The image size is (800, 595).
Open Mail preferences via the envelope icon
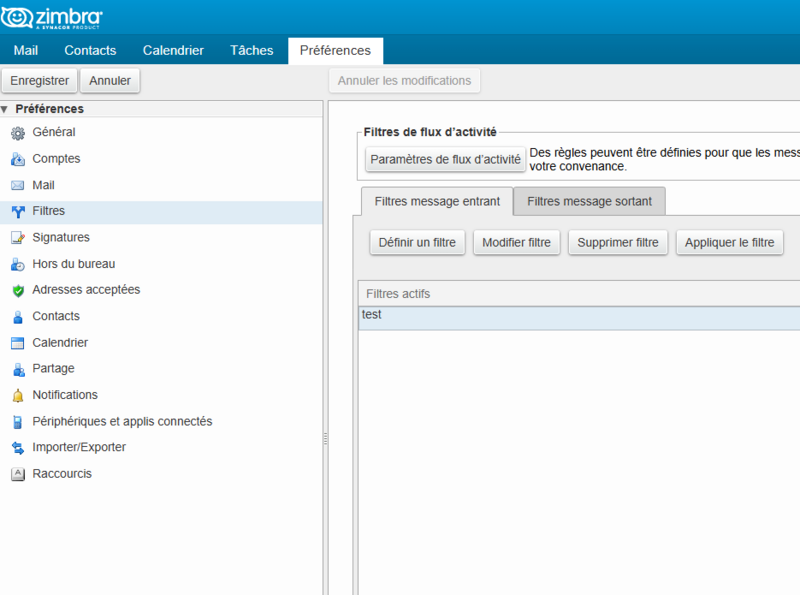[17, 185]
